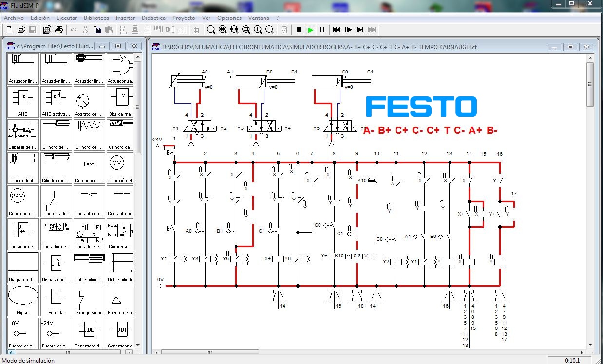Click the print toolbar icon
This screenshot has height=364, width=603.
[x=59, y=30]
